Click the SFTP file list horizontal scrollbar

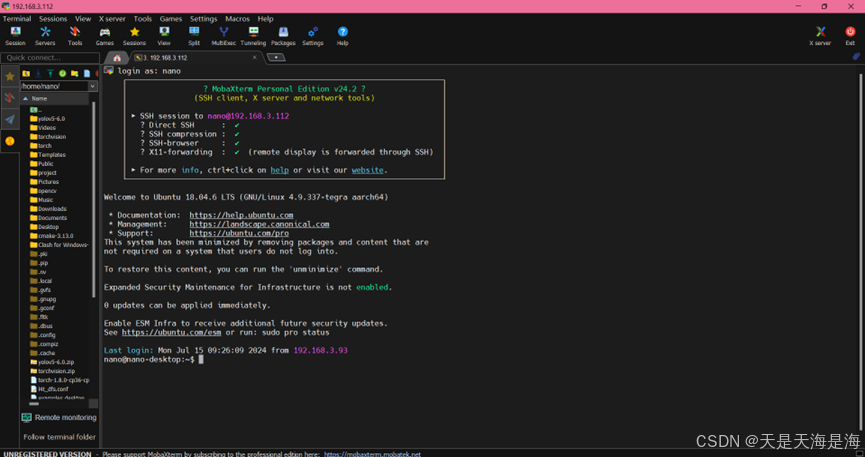click(34, 403)
